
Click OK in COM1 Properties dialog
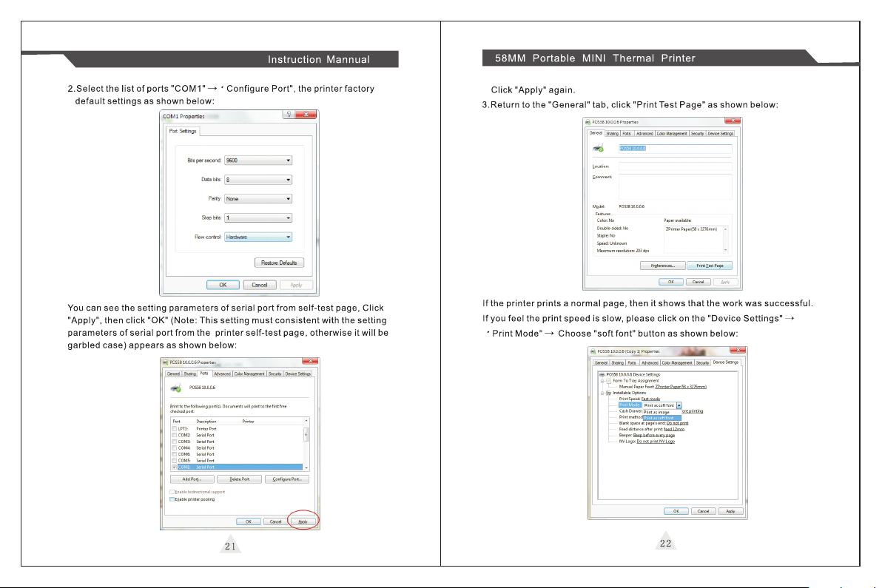(223, 285)
